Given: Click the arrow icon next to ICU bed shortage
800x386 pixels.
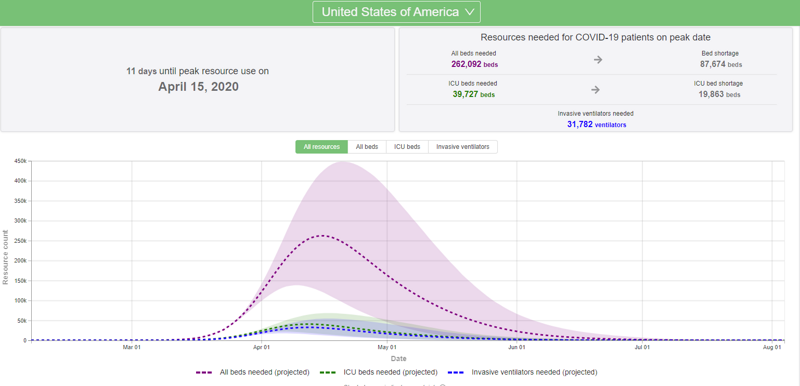Looking at the screenshot, I should 595,90.
